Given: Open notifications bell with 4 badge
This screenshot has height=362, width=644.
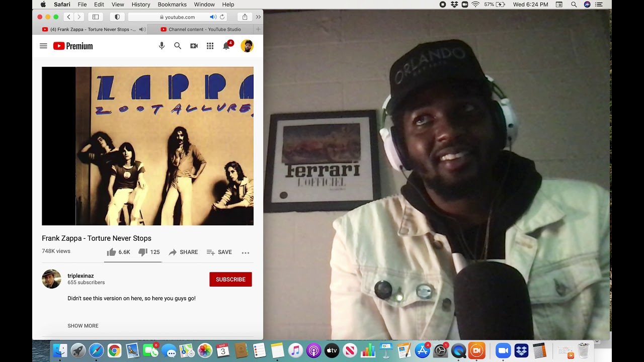Looking at the screenshot, I should tap(226, 46).
